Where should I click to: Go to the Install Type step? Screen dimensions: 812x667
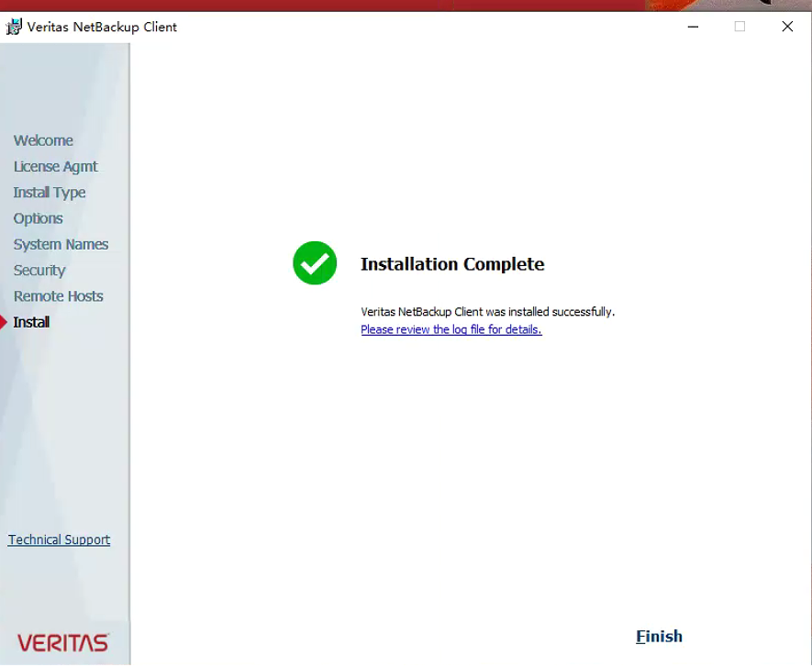click(x=50, y=193)
